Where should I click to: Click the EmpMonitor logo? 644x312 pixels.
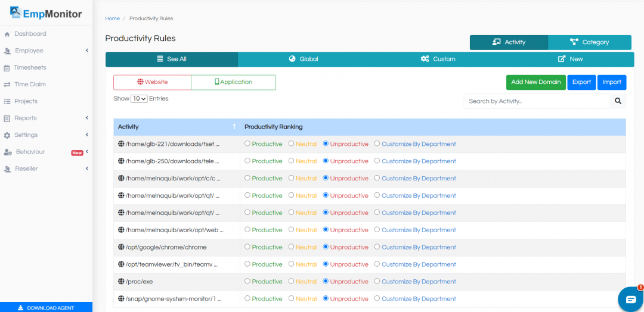tap(46, 13)
